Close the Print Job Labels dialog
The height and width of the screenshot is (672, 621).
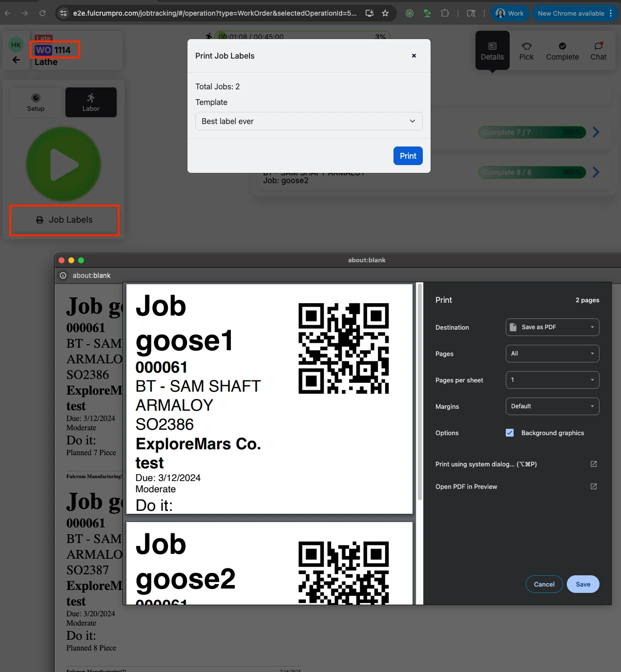click(414, 56)
